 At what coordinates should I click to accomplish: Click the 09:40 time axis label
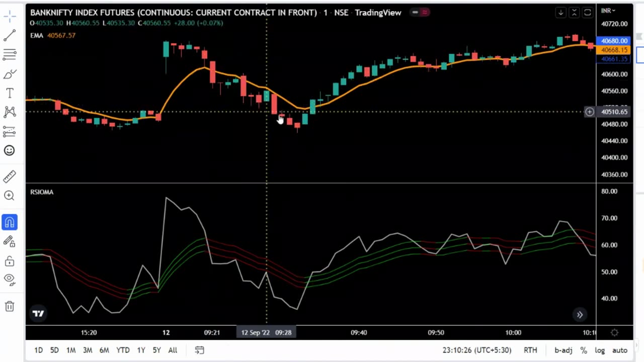[359, 332]
